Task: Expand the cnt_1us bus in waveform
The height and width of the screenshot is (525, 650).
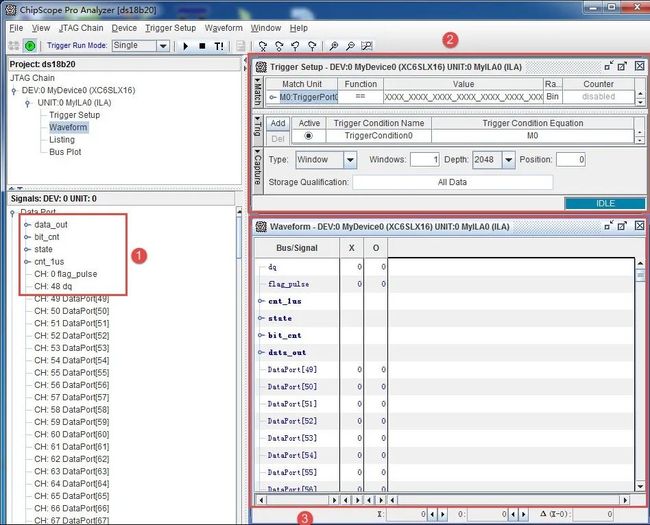Action: point(261,301)
